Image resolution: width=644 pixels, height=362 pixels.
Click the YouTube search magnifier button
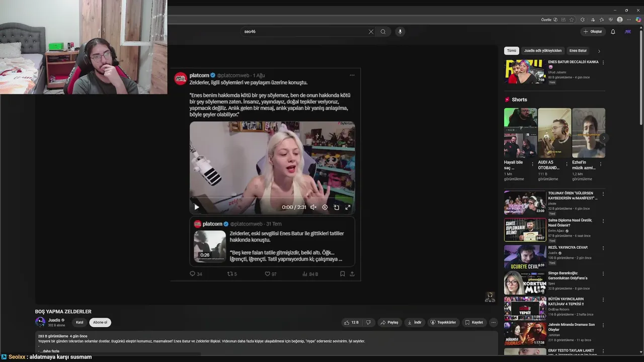click(x=383, y=32)
